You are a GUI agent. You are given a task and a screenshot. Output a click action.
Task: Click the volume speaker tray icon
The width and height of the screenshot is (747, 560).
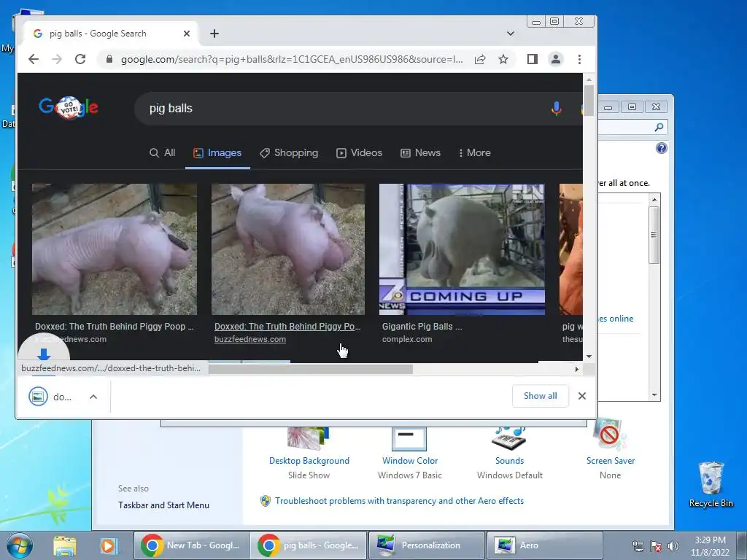[x=673, y=546]
